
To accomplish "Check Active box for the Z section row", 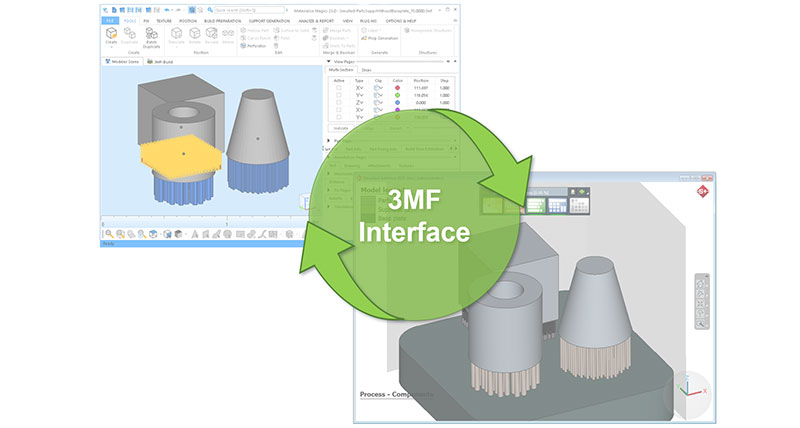I will [339, 103].
